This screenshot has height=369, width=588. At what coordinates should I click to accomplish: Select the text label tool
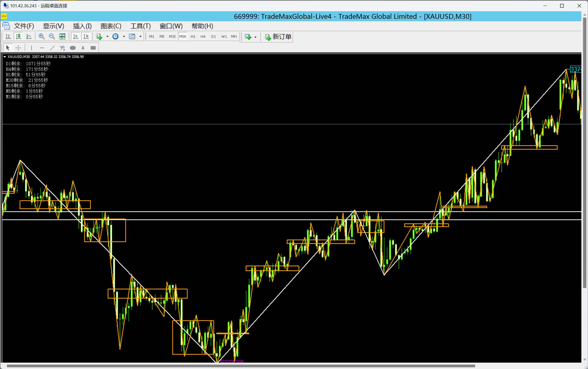83,48
